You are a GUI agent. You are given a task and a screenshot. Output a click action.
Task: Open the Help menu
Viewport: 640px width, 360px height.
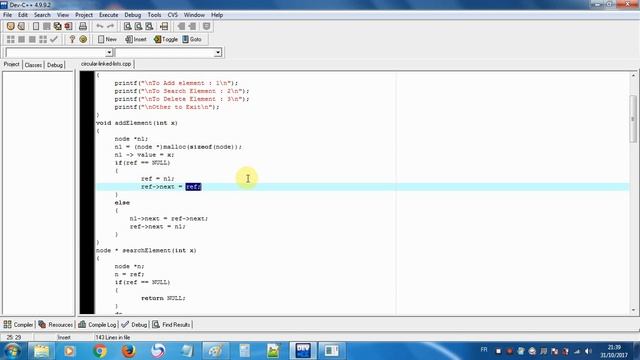click(x=217, y=15)
